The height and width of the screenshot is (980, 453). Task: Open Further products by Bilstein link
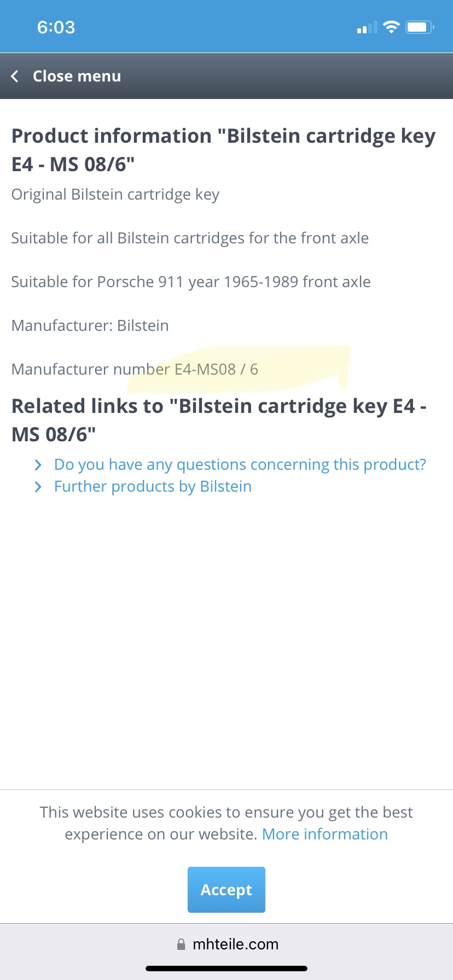(153, 487)
